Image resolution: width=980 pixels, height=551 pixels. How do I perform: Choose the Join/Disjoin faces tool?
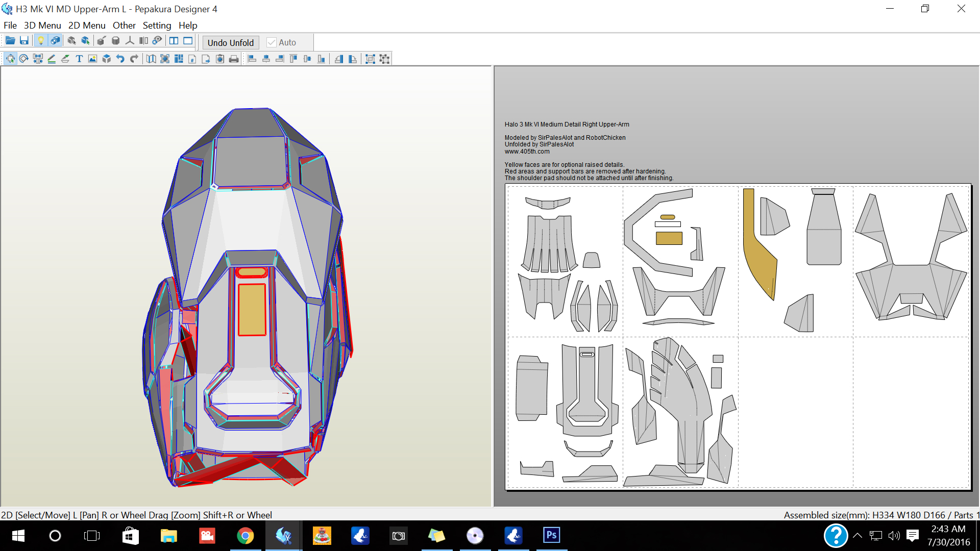[x=38, y=59]
